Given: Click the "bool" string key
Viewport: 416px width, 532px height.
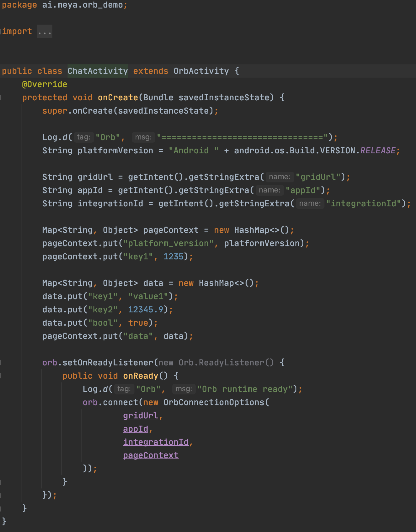Looking at the screenshot, I should tap(103, 323).
